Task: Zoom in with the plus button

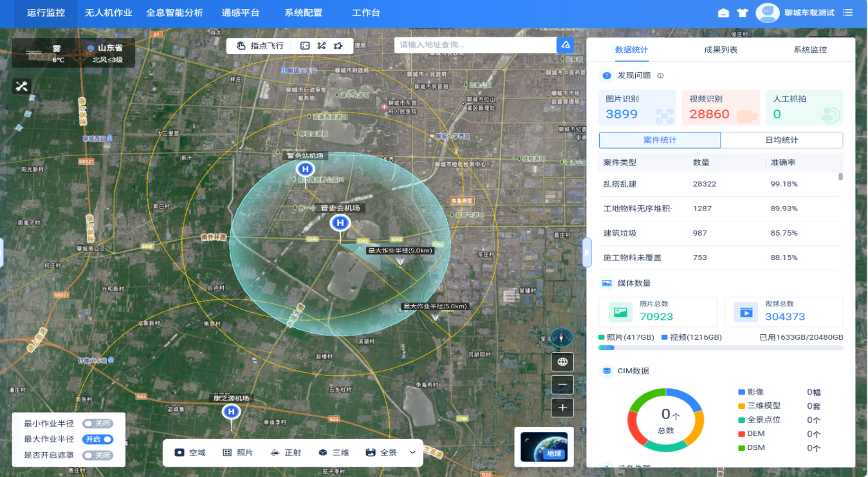Action: [562, 407]
